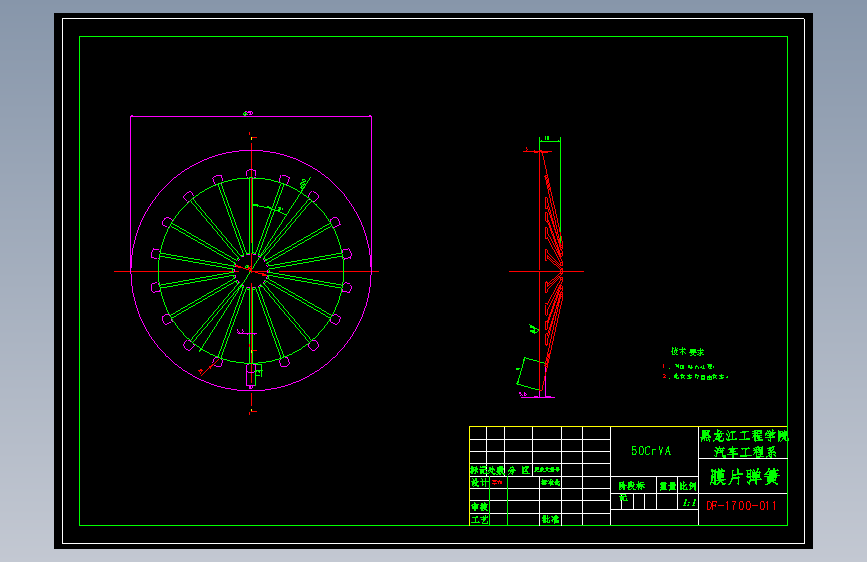Select the 设计 row label
Screen dimensions: 867x562
pos(479,482)
